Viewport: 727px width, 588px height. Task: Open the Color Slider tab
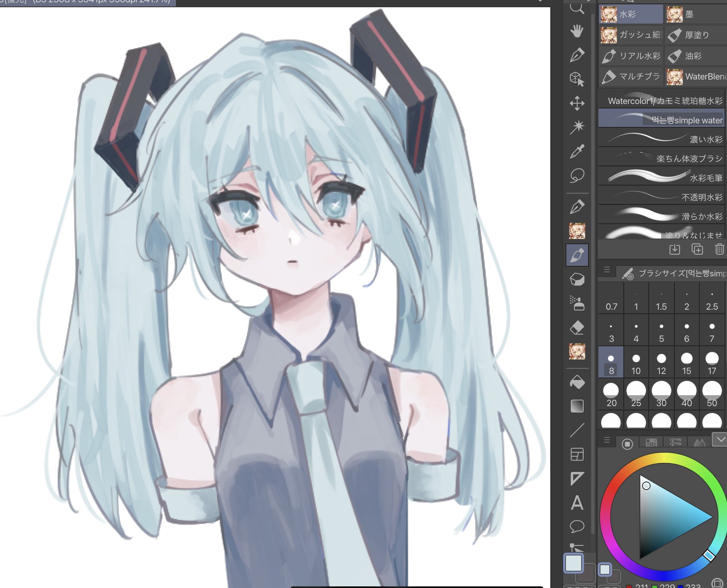[x=675, y=443]
